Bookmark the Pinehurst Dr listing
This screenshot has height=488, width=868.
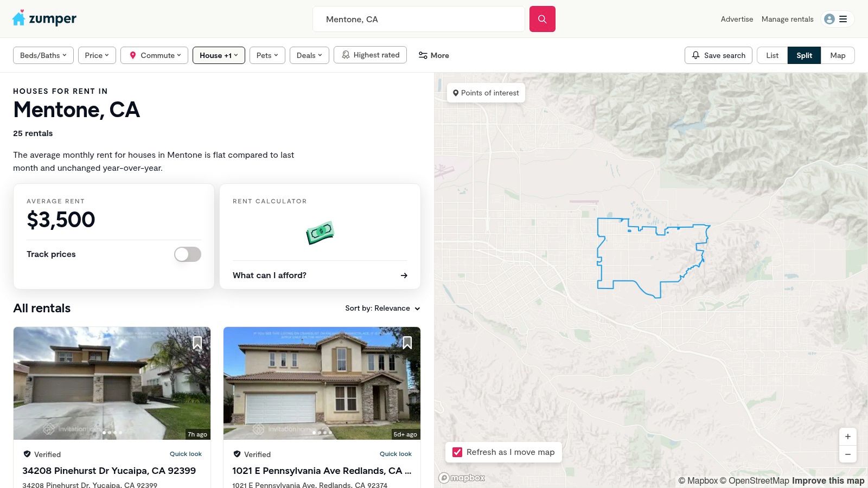(x=197, y=343)
